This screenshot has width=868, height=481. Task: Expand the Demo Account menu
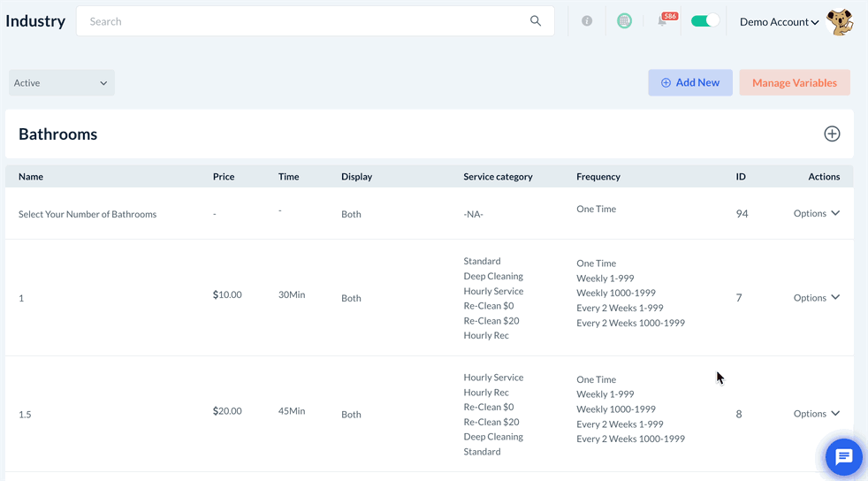(779, 22)
